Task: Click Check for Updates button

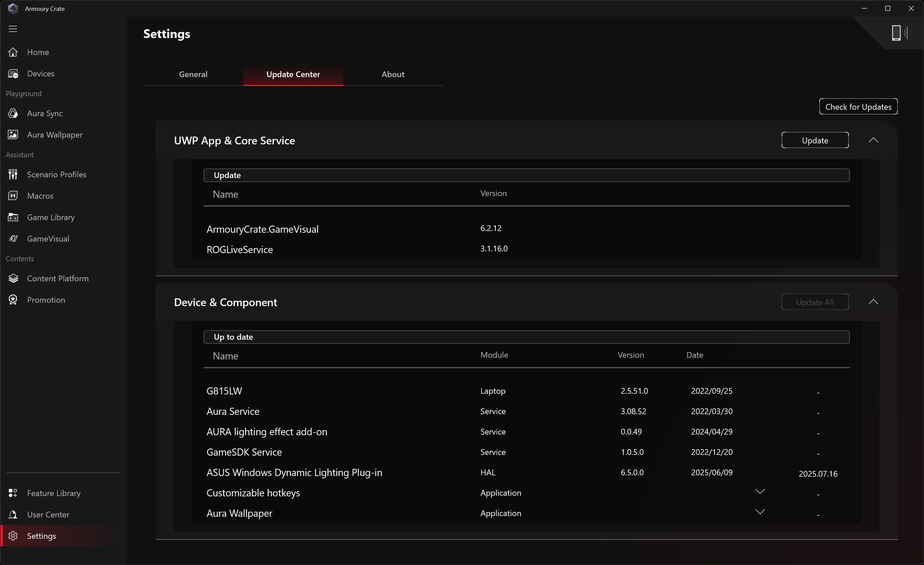Action: click(858, 106)
